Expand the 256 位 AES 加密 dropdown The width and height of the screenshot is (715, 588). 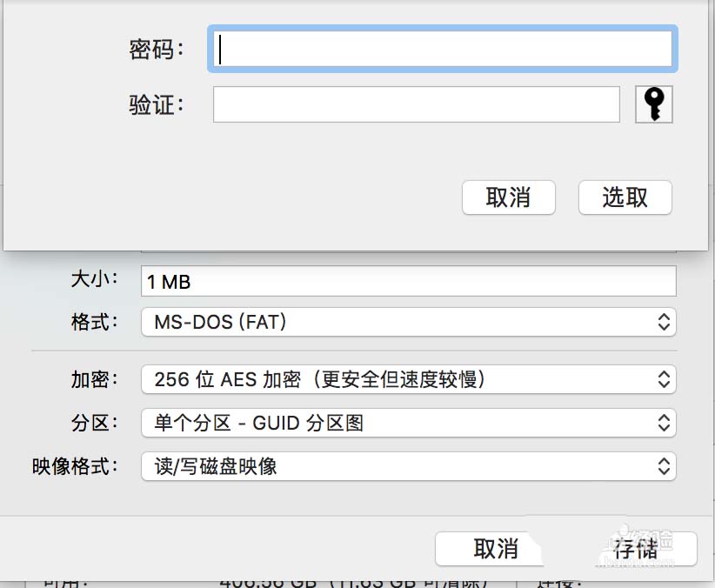pyautogui.click(x=408, y=379)
